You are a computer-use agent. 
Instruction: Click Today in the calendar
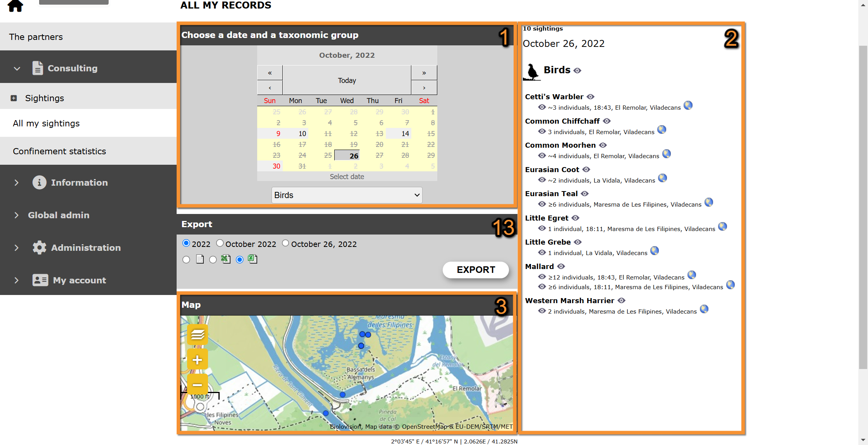pyautogui.click(x=347, y=80)
